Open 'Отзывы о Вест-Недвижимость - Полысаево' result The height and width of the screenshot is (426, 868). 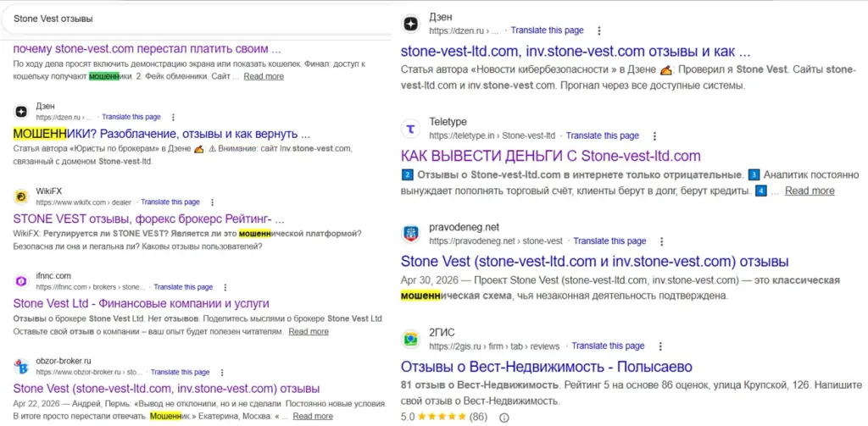[547, 367]
